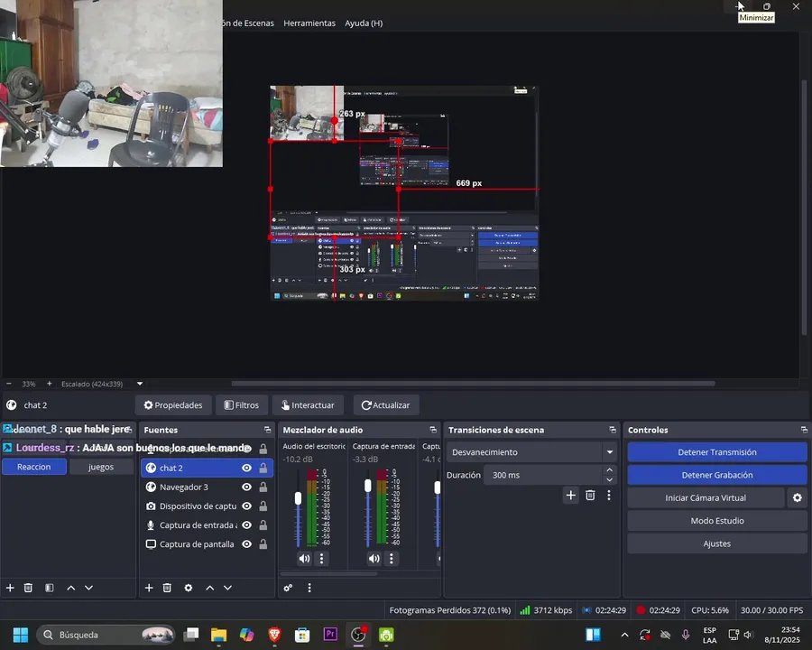The image size is (812, 650).
Task: Open Audio del escritorio channel options menu
Action: (x=321, y=558)
